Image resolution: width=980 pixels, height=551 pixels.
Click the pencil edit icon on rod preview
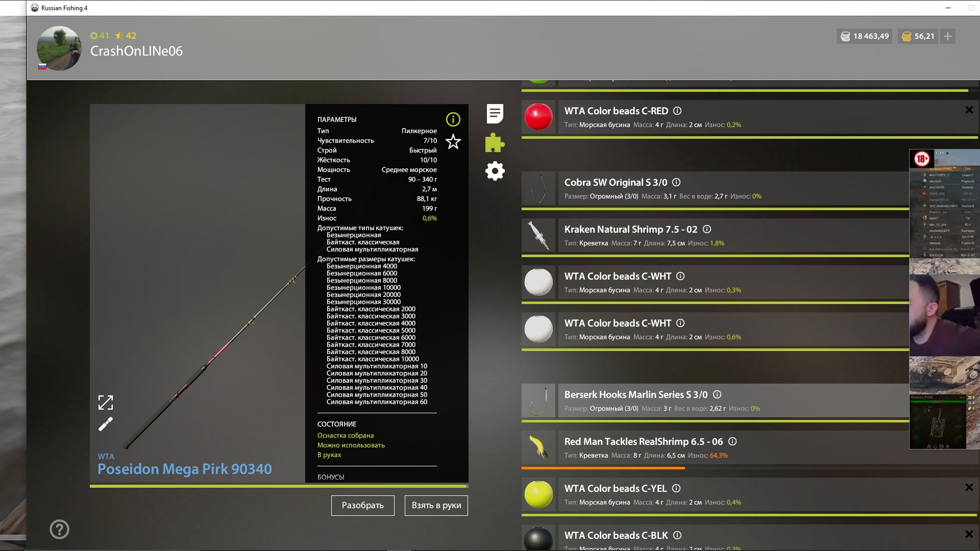[106, 424]
